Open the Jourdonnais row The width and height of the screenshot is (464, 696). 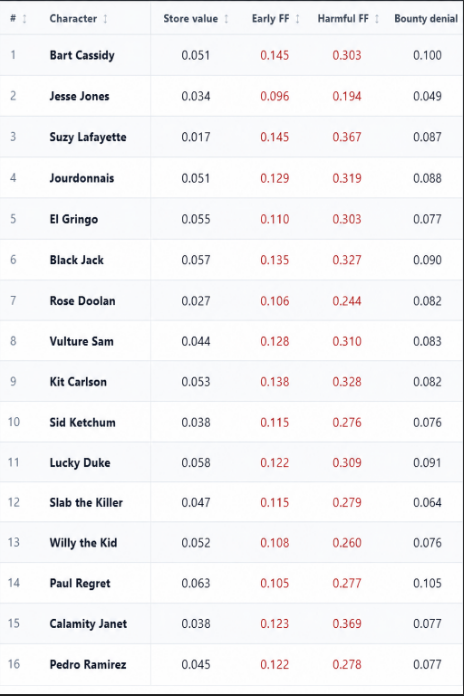[231, 178]
